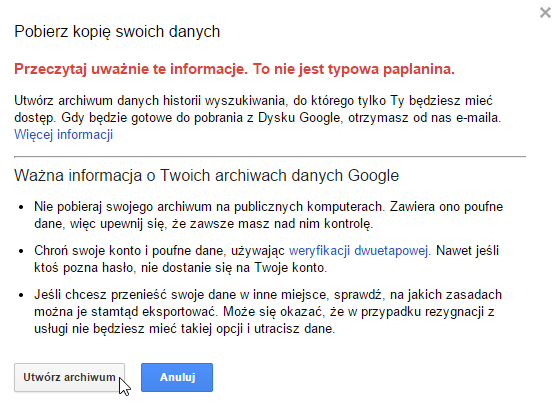Click the text 'Jeśli chcesz przenieść swoje dane'

point(135,294)
